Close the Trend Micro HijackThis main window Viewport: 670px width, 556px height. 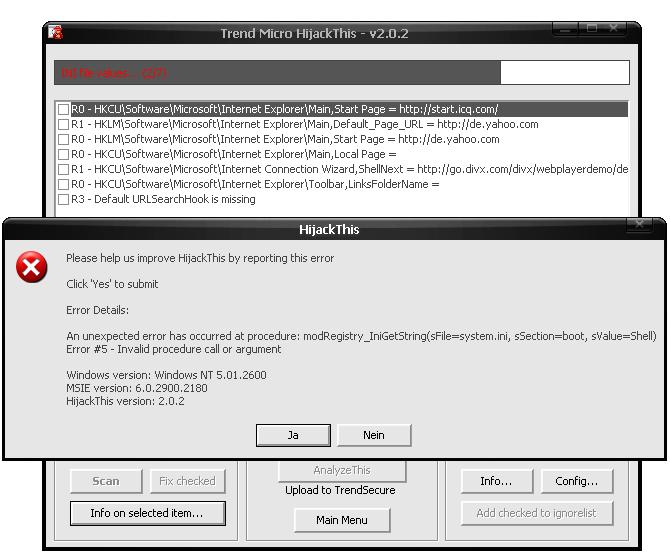tap(614, 29)
